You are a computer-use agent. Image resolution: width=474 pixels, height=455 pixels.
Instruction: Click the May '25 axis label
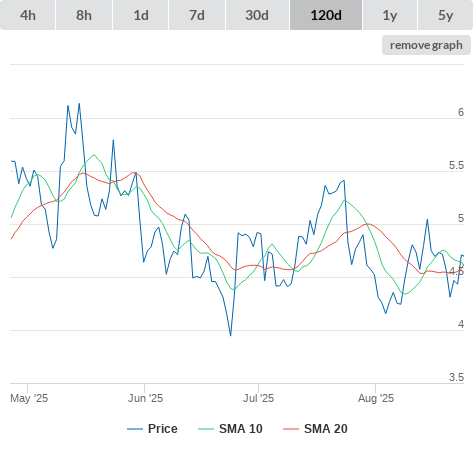point(29,398)
